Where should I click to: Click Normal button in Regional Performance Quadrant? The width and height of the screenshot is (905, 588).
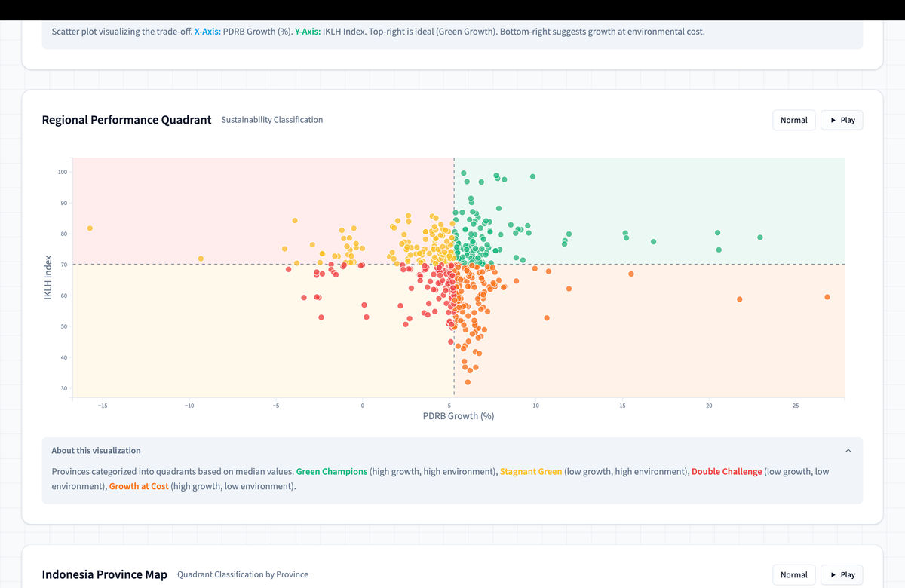coord(793,120)
